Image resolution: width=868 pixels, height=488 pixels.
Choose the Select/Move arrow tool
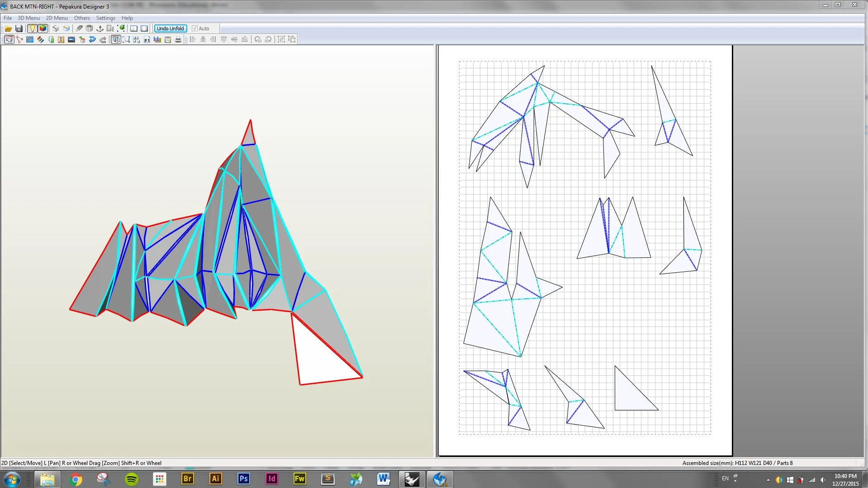(9, 39)
